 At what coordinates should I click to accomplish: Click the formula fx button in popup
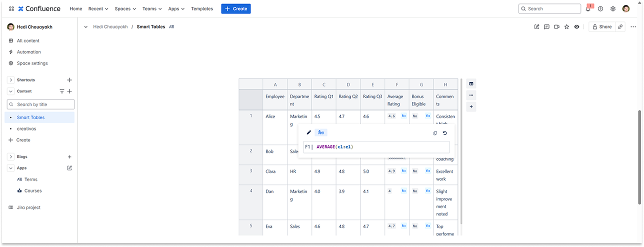click(x=321, y=132)
